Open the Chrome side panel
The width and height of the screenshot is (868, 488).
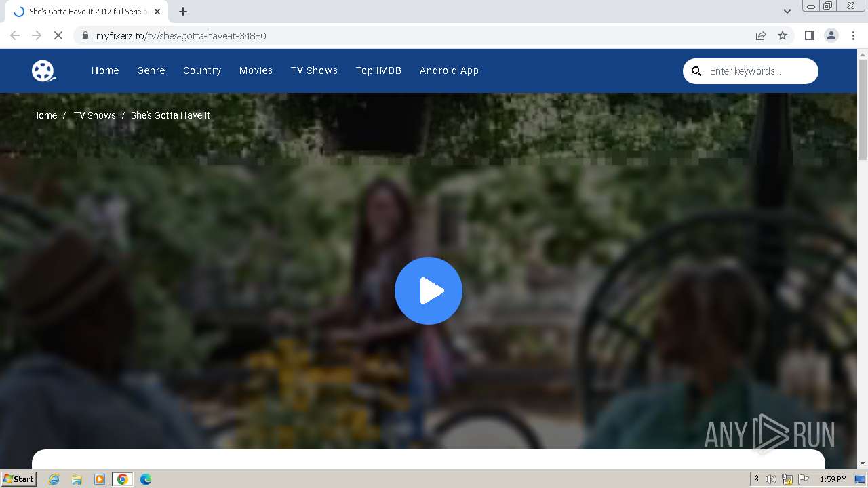(809, 35)
